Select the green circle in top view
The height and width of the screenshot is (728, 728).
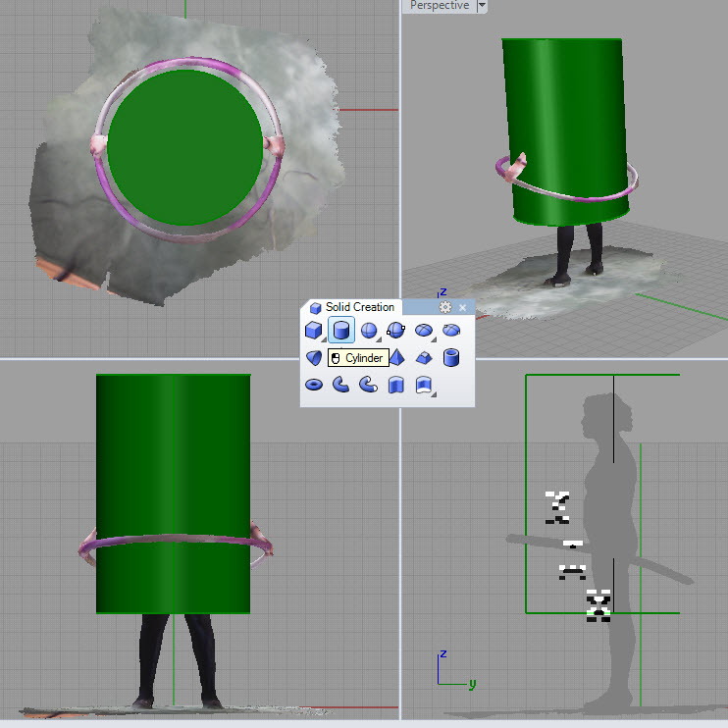click(x=185, y=147)
